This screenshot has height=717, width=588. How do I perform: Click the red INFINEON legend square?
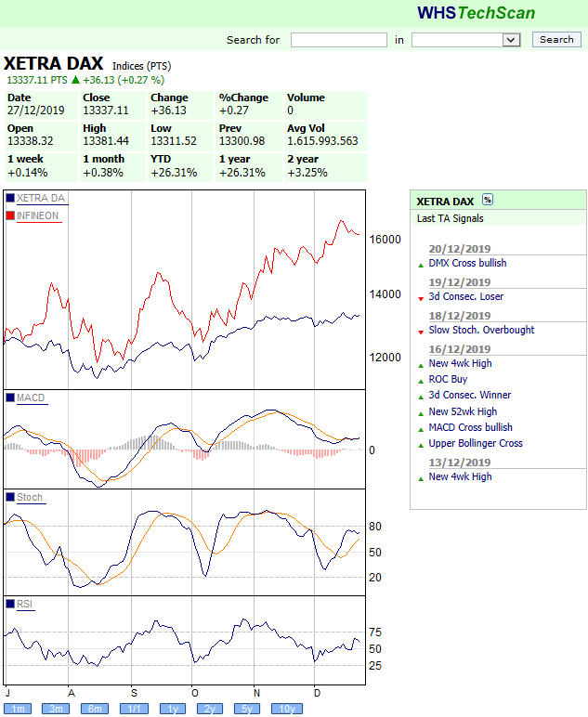click(10, 215)
